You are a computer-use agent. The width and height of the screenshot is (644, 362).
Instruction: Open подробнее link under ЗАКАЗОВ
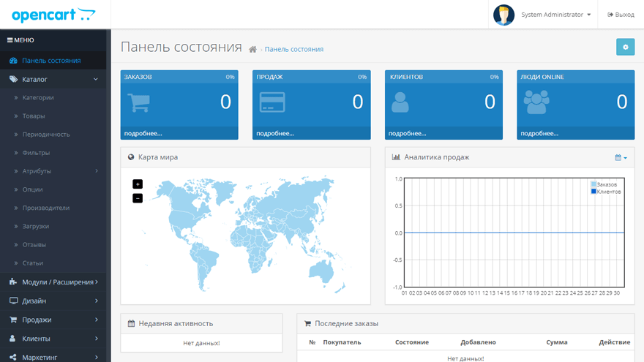coord(143,133)
